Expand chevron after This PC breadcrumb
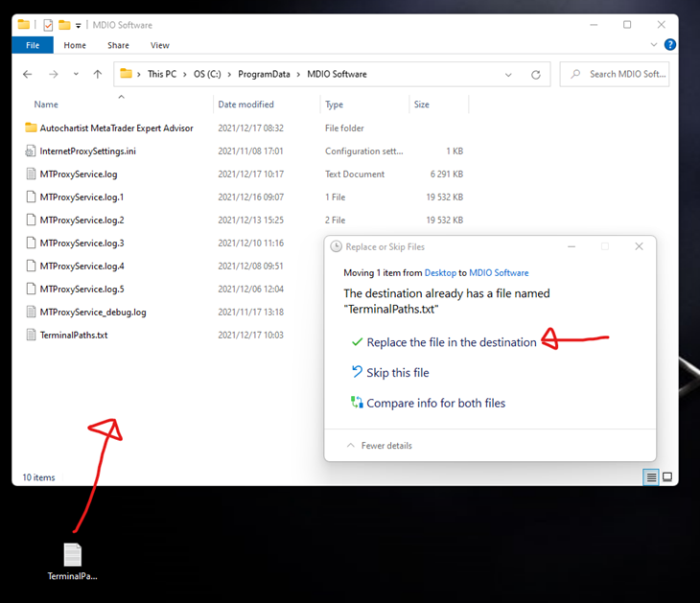The width and height of the screenshot is (700, 603). 185,75
